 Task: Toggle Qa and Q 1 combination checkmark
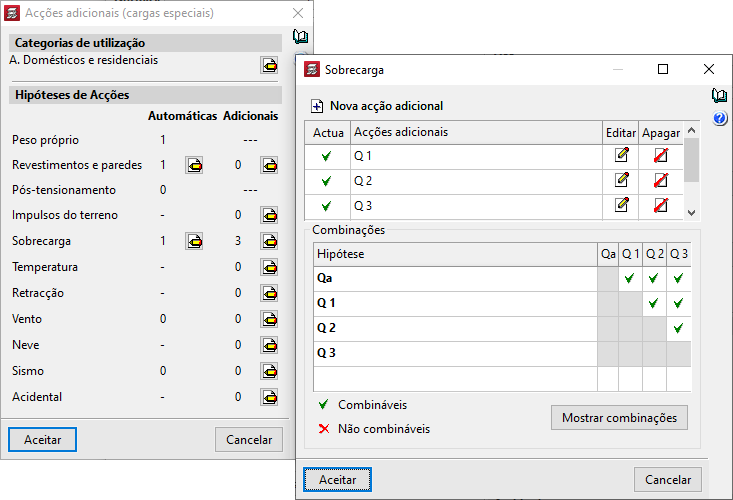[x=630, y=279]
